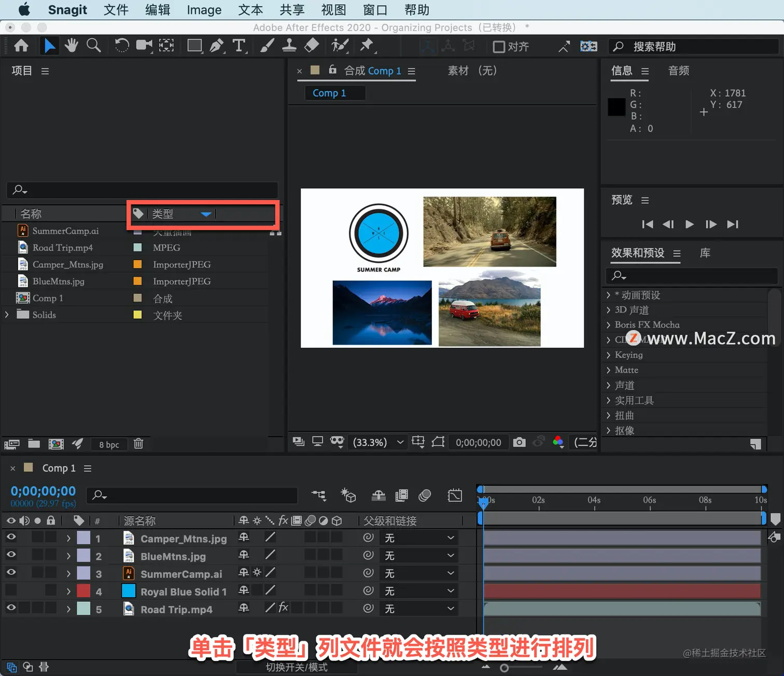784x676 pixels.
Task: Enable the 对齐 snapping checkbox
Action: [x=499, y=47]
